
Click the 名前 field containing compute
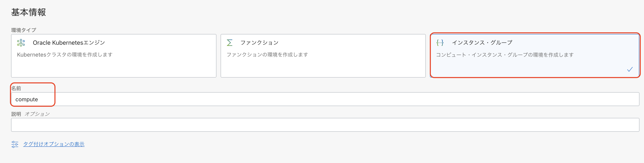tap(325, 99)
